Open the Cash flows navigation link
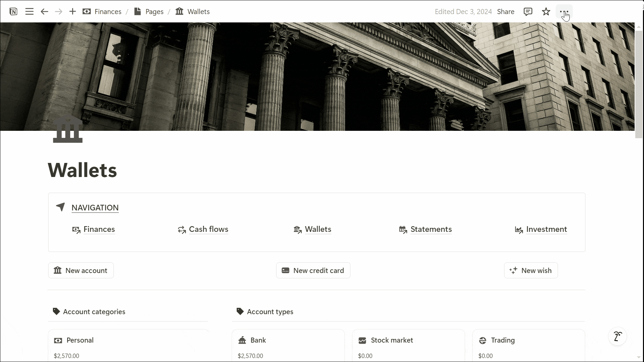Image resolution: width=644 pixels, height=362 pixels. coord(208,229)
